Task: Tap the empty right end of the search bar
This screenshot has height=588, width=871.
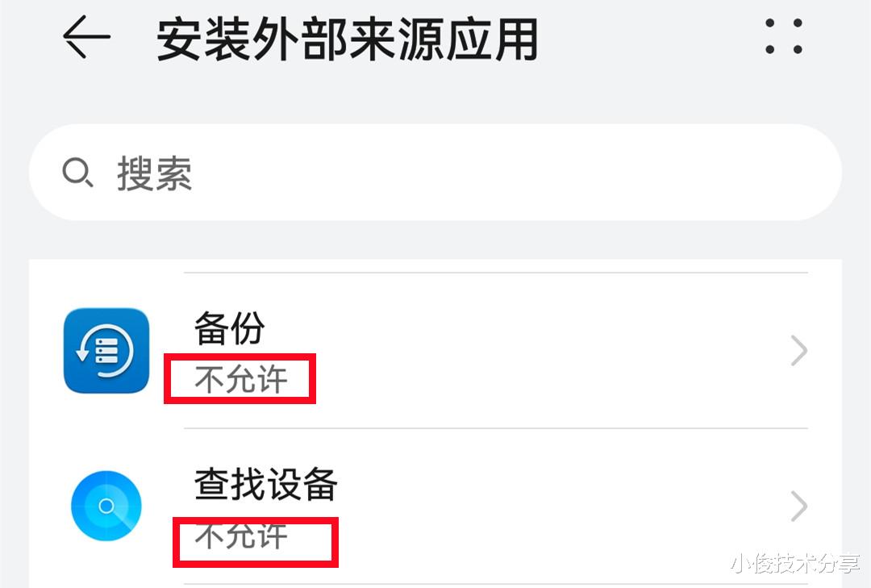Action: pos(726,173)
